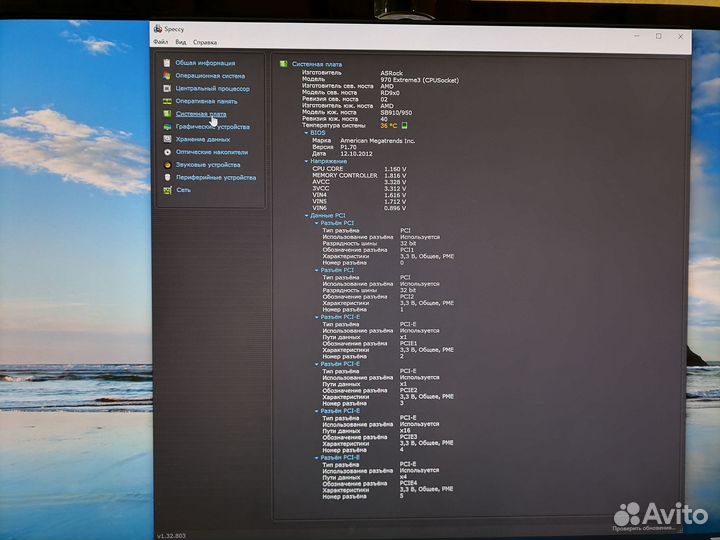720x540 pixels.
Task: Collapse the Разъём PCI-E group containing PCIE1
Action: tap(316, 317)
